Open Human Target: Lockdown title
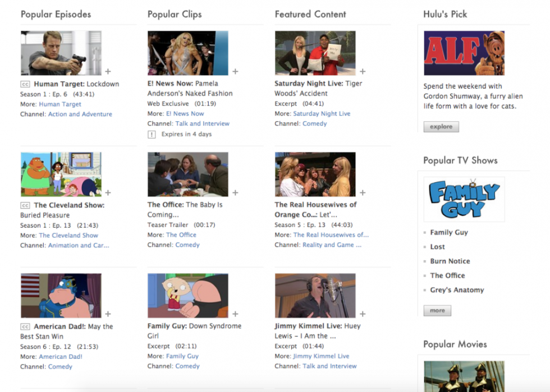The image size is (550, 392). pos(76,84)
